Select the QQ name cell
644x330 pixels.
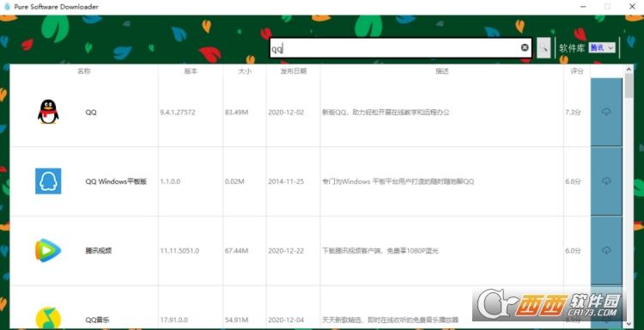click(91, 113)
